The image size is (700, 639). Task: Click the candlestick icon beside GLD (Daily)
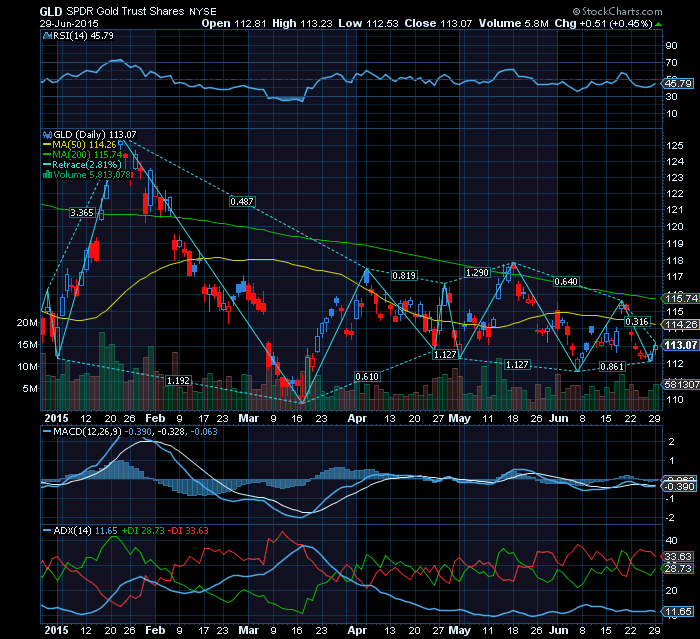click(47, 134)
